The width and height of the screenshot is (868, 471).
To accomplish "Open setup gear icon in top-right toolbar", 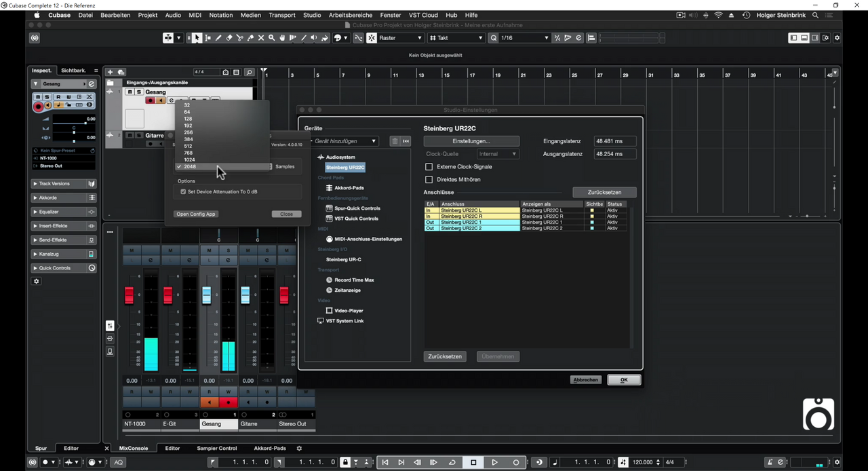I will pos(837,38).
